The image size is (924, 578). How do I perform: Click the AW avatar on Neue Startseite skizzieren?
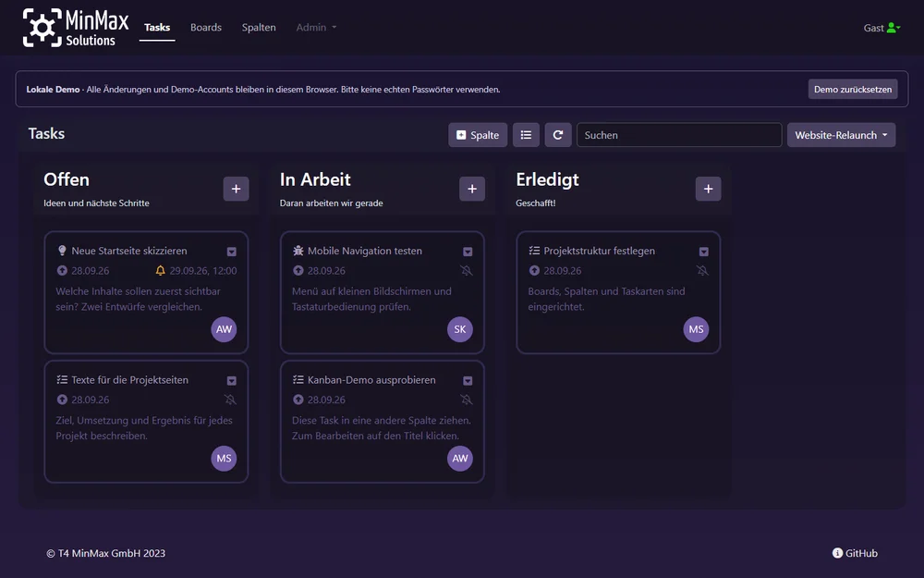224,329
